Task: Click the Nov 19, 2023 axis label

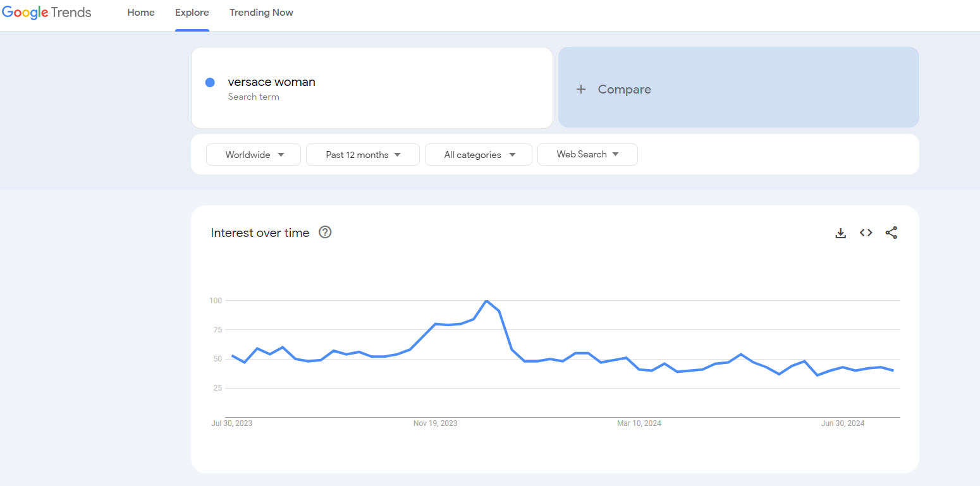Action: (x=435, y=423)
